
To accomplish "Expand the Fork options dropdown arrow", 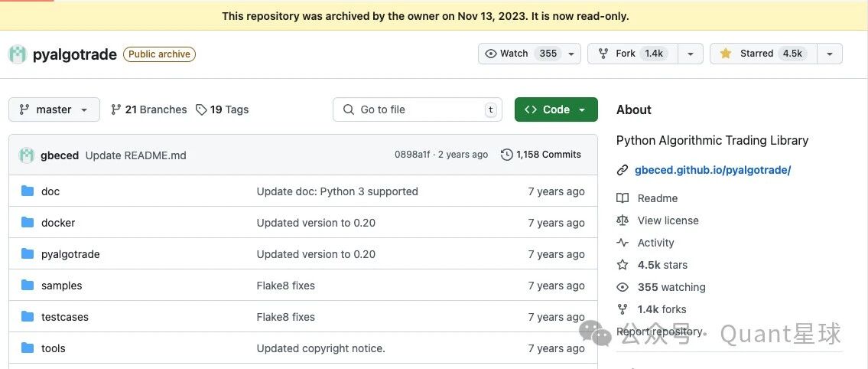I will click(x=691, y=54).
